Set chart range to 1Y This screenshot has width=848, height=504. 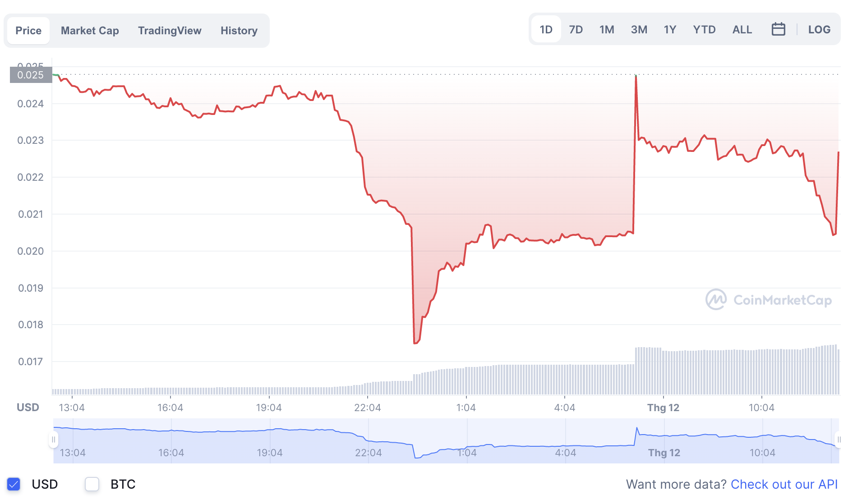pyautogui.click(x=670, y=30)
